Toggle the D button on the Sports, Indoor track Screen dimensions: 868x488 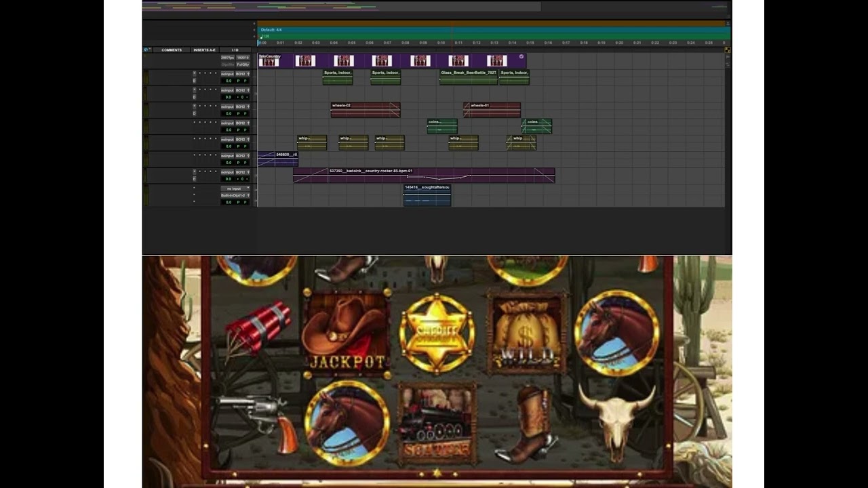[x=194, y=81]
